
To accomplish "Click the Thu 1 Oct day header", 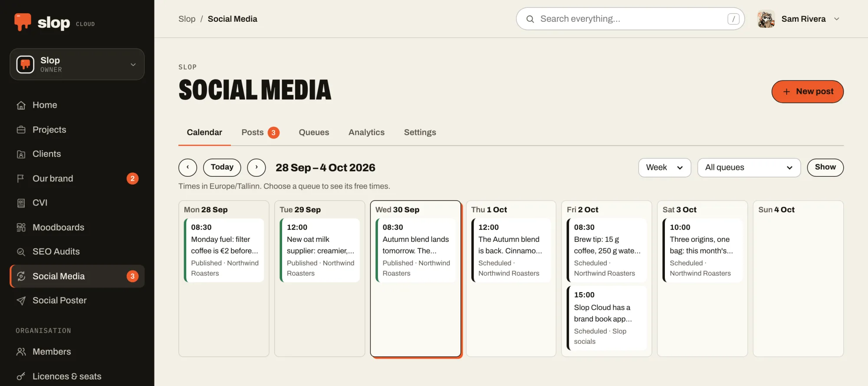I will pos(489,210).
